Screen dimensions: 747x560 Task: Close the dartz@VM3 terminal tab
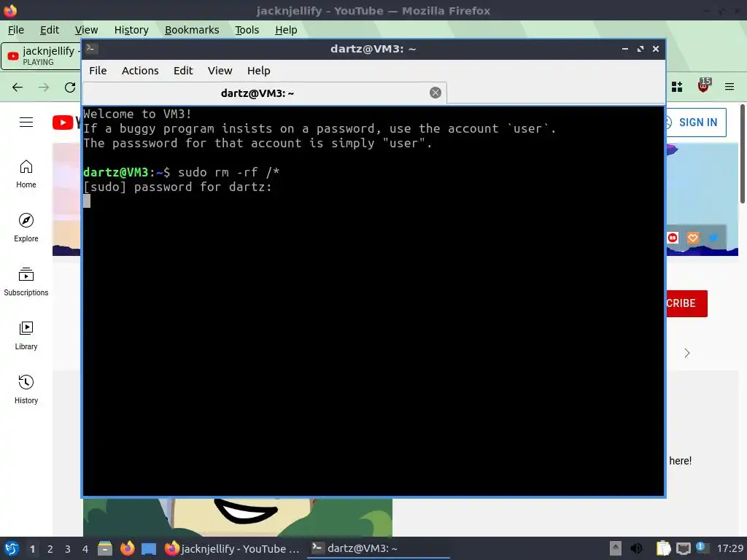(x=436, y=93)
